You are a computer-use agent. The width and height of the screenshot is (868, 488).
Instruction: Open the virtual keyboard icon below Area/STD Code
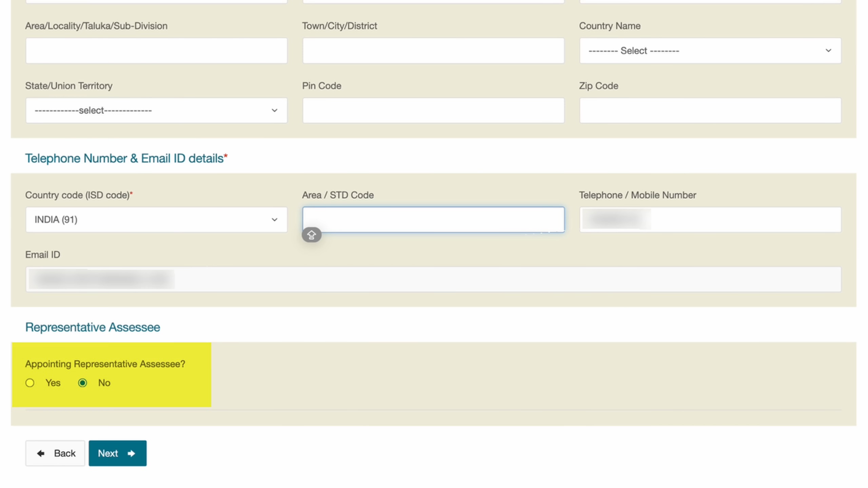[x=311, y=234]
